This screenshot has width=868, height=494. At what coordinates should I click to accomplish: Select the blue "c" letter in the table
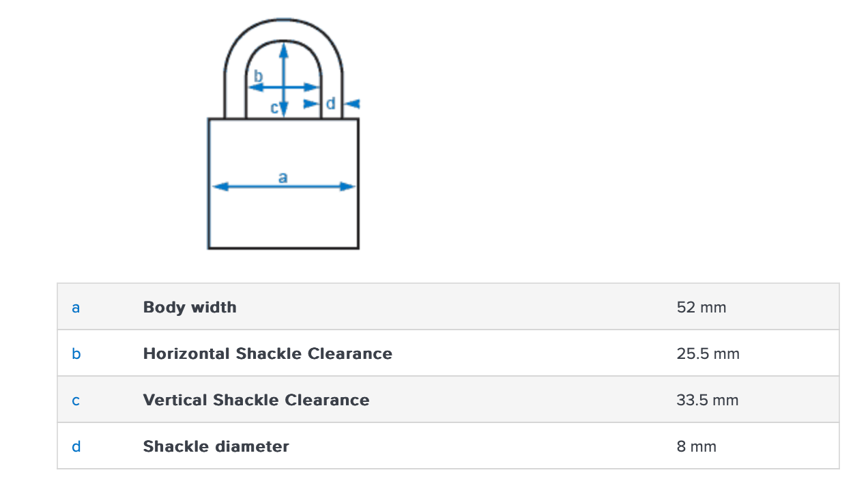click(76, 400)
